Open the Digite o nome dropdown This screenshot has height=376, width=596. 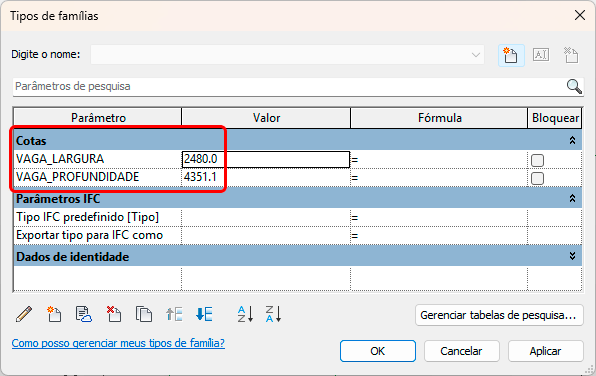click(x=476, y=55)
